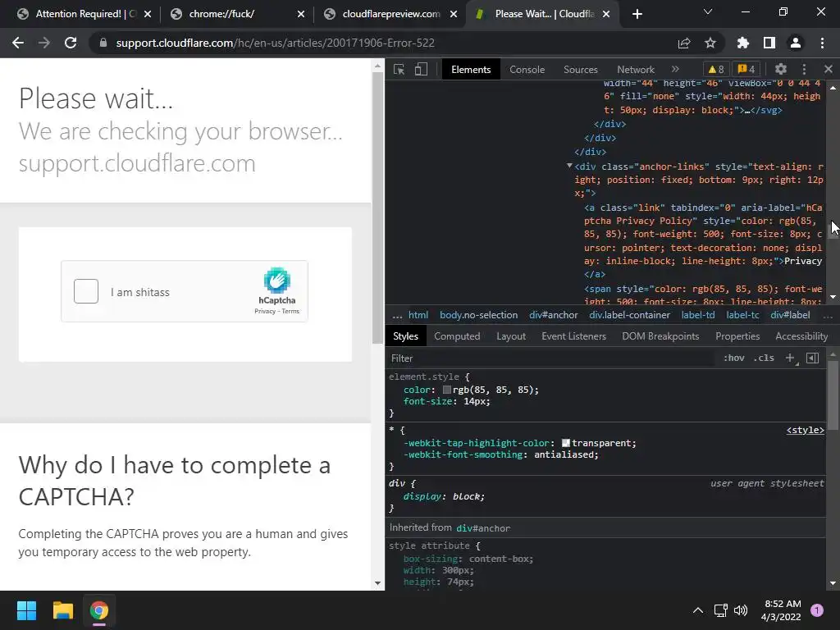This screenshot has width=840, height=630.
Task: Open the Chrome three-dot menu
Action: 822,43
